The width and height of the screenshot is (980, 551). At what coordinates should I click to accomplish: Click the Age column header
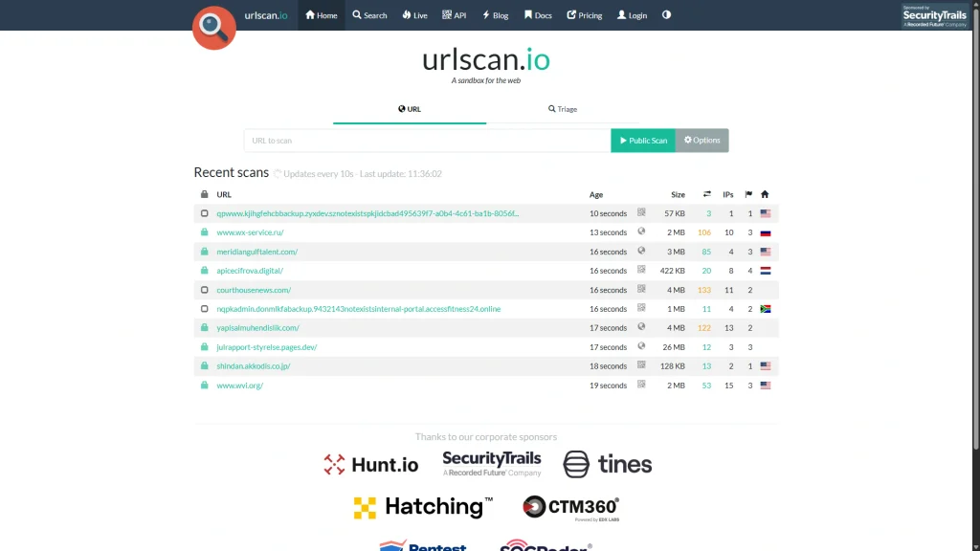(x=596, y=195)
